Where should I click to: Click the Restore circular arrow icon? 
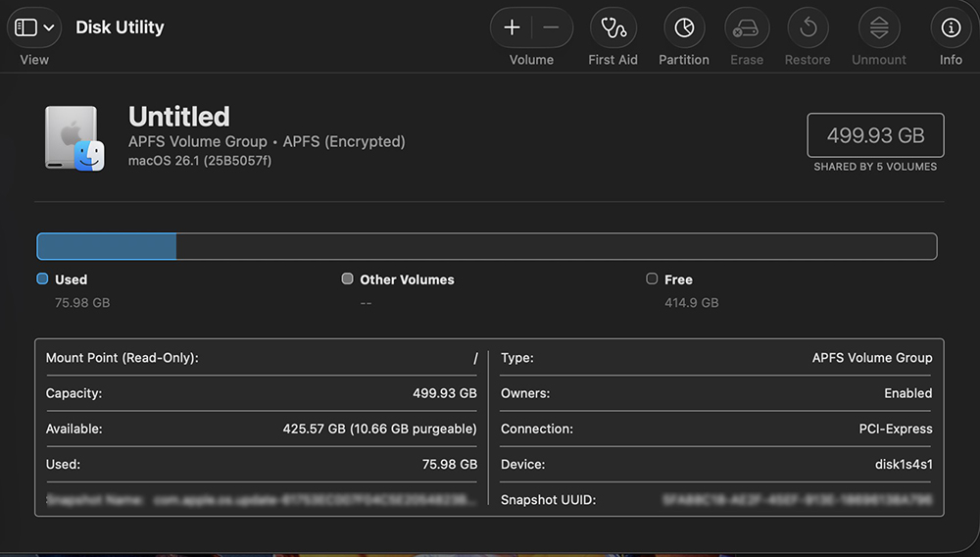(808, 27)
